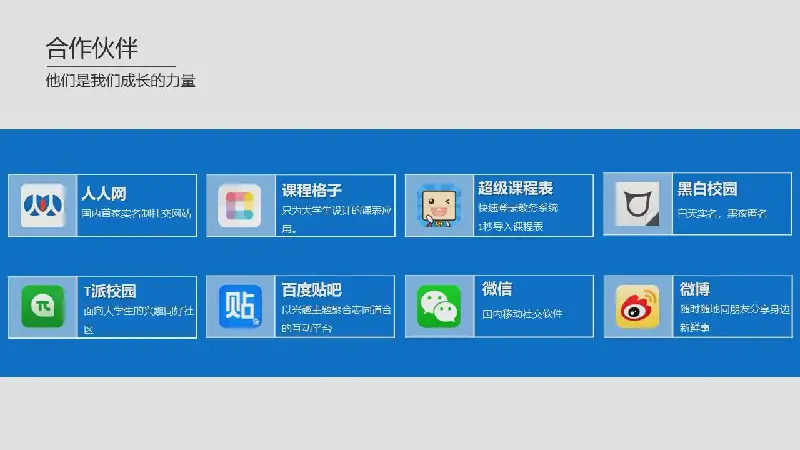Click the 人人网 logo icon
Image resolution: width=800 pixels, height=450 pixels.
(x=43, y=206)
